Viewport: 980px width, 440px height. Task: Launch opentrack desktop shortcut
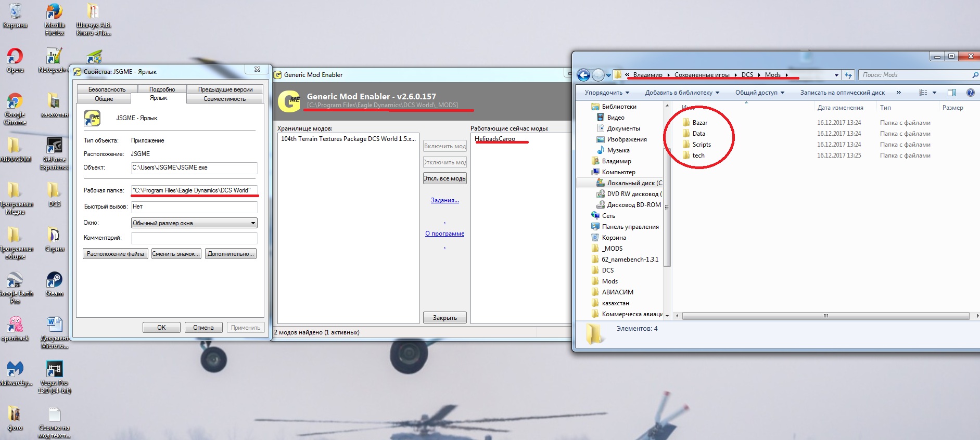(x=15, y=329)
